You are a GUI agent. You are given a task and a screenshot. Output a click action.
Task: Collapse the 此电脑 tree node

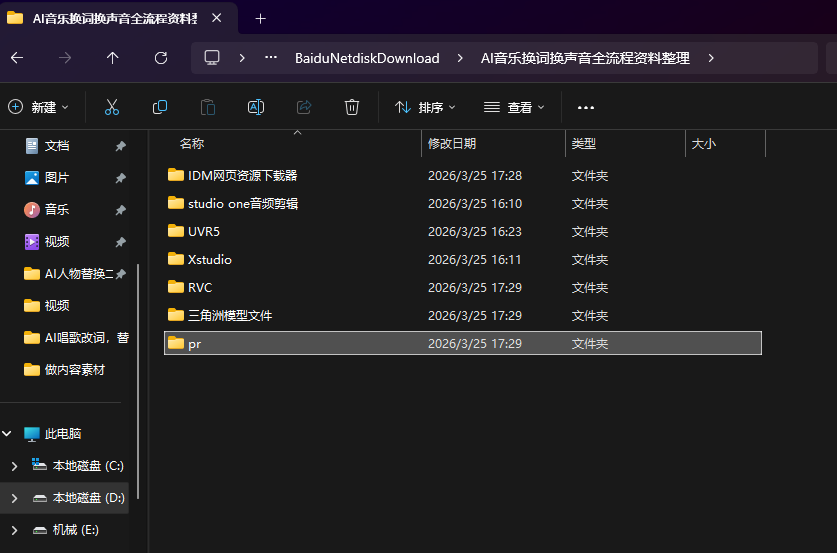click(x=8, y=434)
